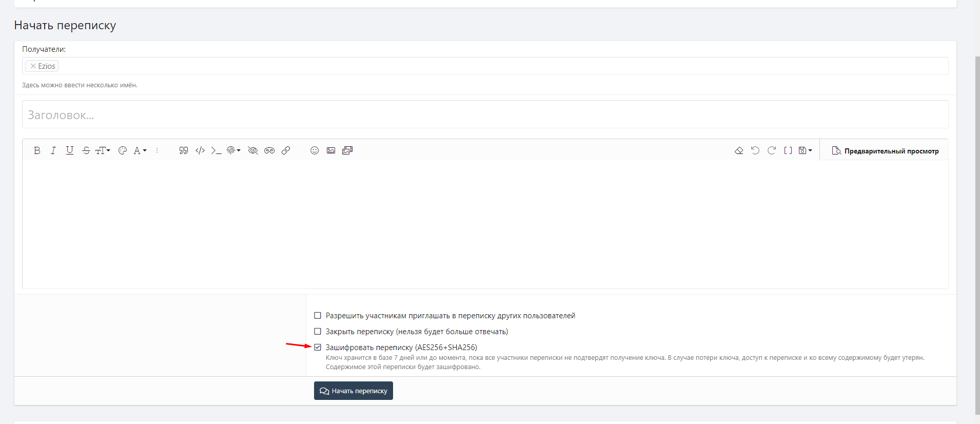Image resolution: width=980 pixels, height=424 pixels.
Task: Click the page's vertical scrollbar
Action: point(977,235)
